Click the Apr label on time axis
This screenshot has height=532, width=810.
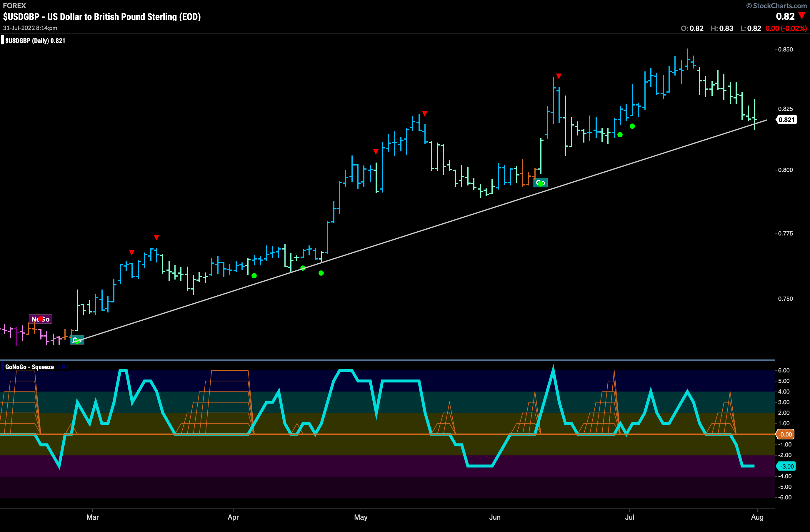[x=233, y=517]
